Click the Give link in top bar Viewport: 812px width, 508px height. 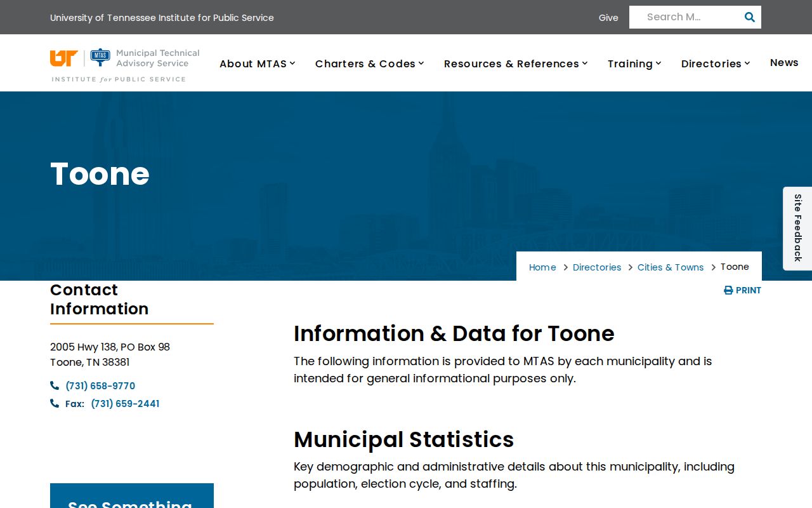tap(608, 18)
